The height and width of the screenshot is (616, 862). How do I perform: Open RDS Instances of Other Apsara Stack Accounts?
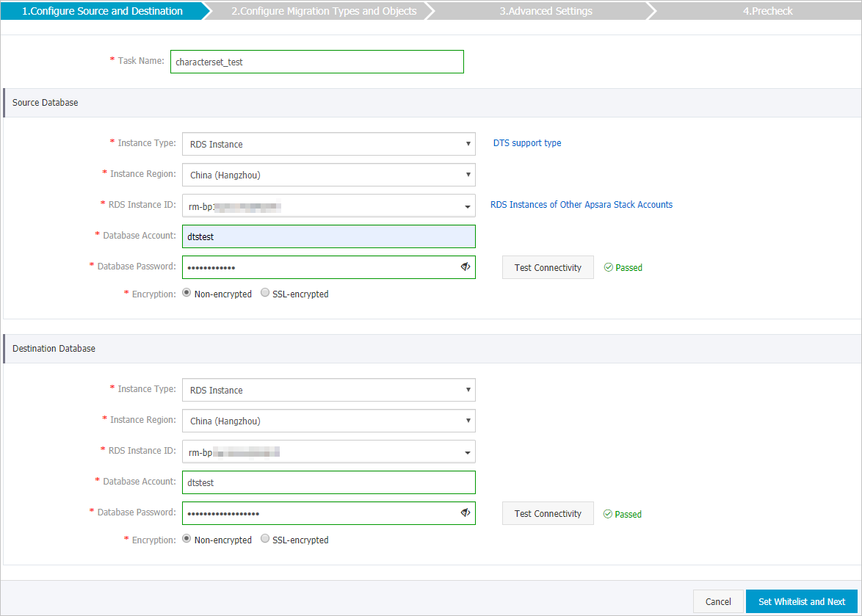click(581, 204)
